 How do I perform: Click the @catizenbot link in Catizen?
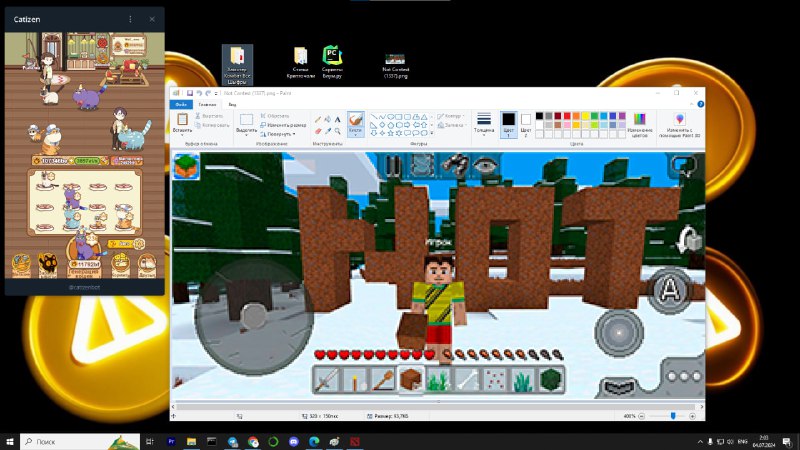point(85,287)
